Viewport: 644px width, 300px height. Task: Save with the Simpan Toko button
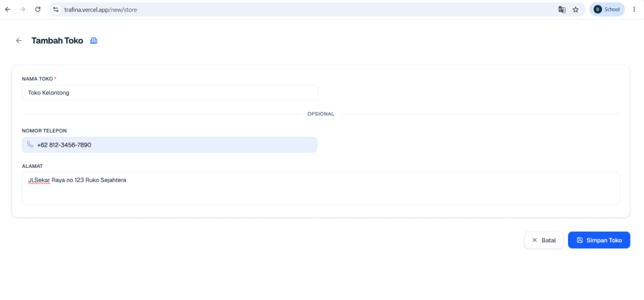[x=599, y=240]
